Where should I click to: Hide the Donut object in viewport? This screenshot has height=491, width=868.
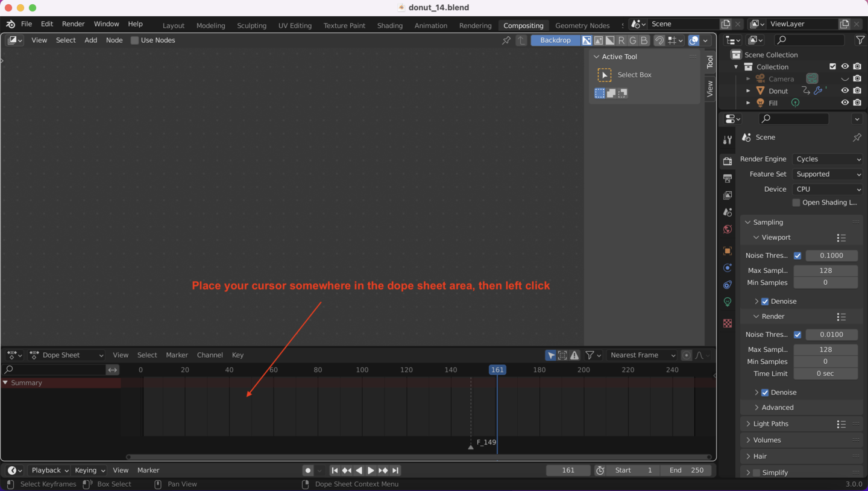pos(845,91)
